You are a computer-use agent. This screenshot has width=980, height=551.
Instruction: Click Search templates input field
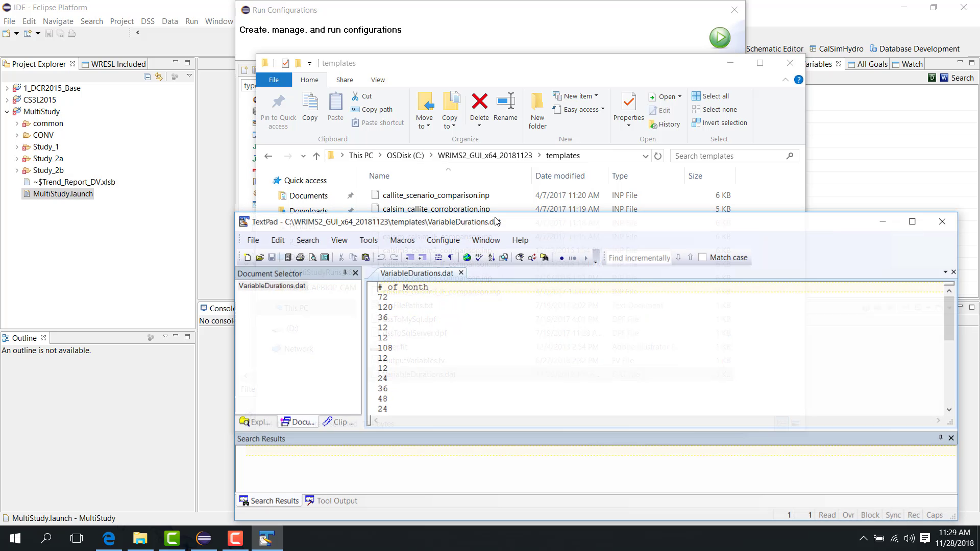pyautogui.click(x=734, y=156)
